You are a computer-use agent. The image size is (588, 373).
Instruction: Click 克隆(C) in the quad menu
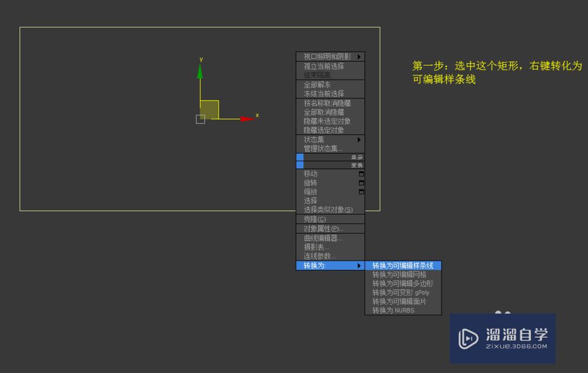[330, 219]
